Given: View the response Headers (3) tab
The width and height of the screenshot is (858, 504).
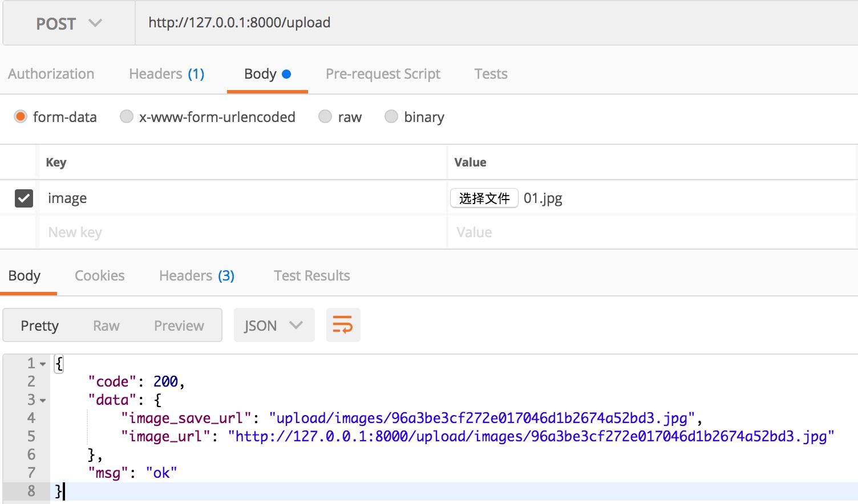Looking at the screenshot, I should tap(197, 276).
